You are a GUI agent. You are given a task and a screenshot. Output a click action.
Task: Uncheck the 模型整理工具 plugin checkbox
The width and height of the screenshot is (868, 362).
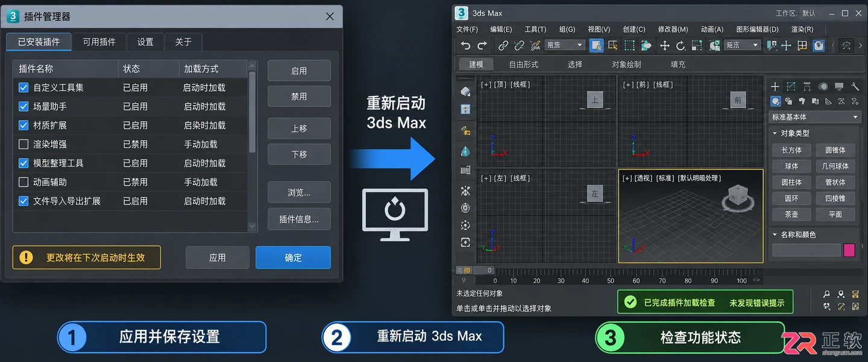[24, 163]
